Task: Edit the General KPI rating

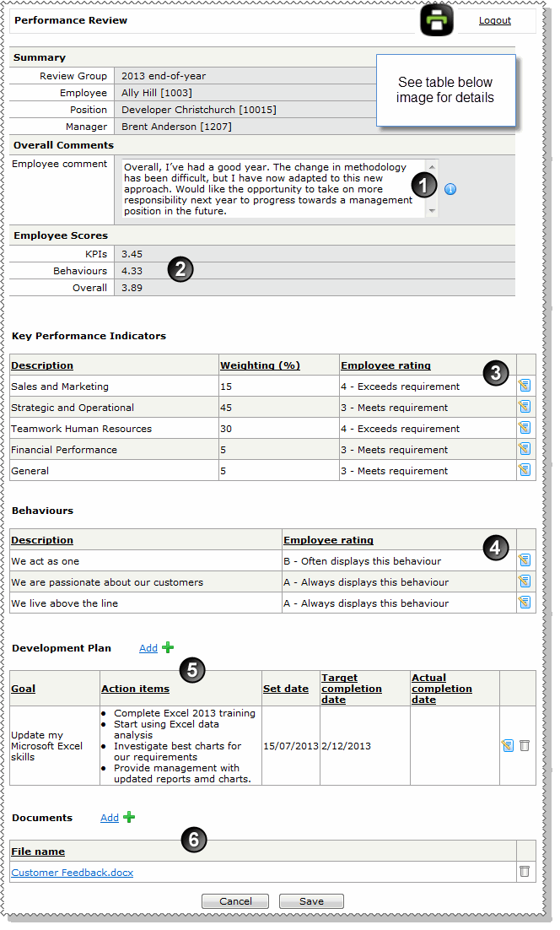Action: coord(525,470)
